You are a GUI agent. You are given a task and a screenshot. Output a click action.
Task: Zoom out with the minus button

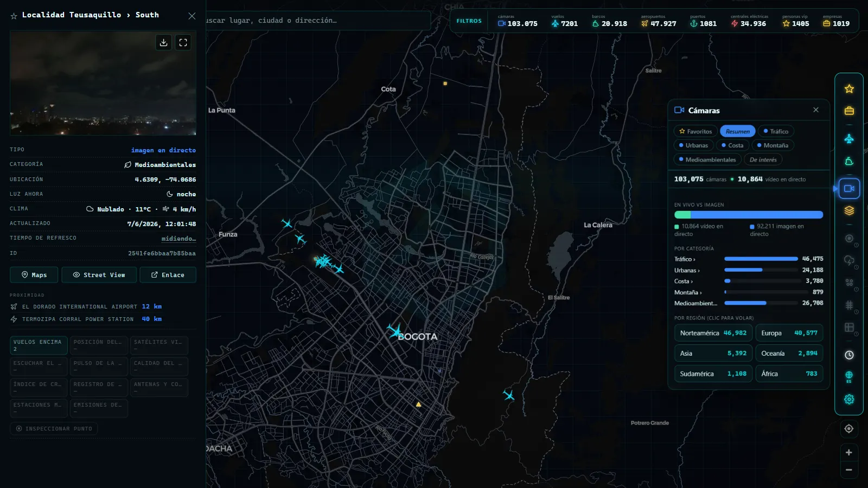pyautogui.click(x=849, y=470)
